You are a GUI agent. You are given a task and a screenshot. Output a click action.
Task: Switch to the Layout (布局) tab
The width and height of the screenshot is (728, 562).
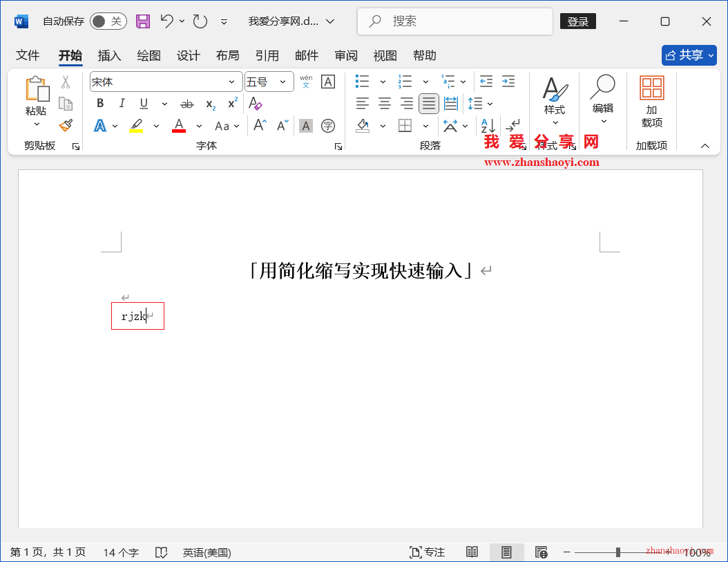pos(228,55)
